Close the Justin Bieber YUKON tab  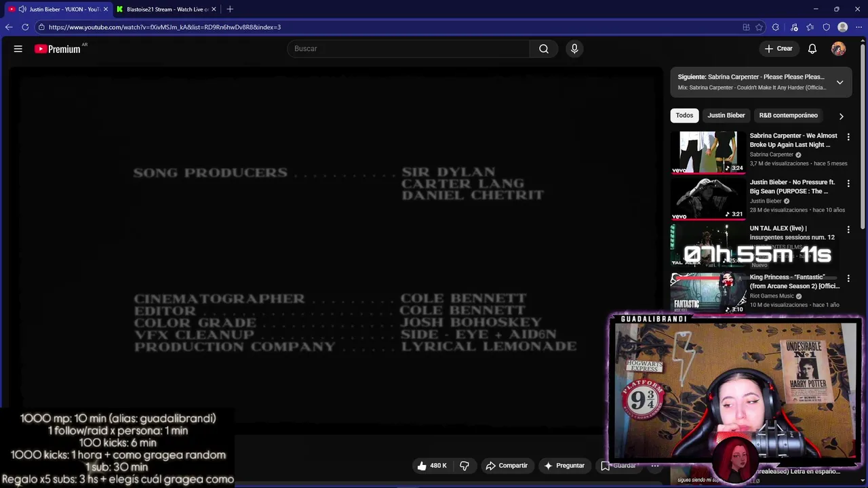[106, 9]
